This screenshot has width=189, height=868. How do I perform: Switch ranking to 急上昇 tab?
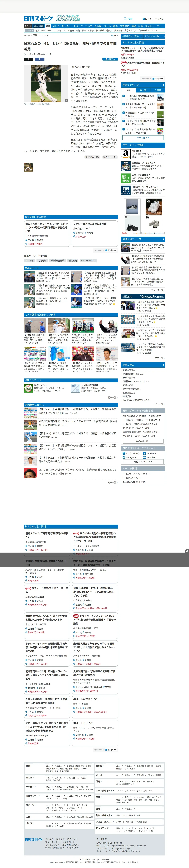click(x=143, y=90)
